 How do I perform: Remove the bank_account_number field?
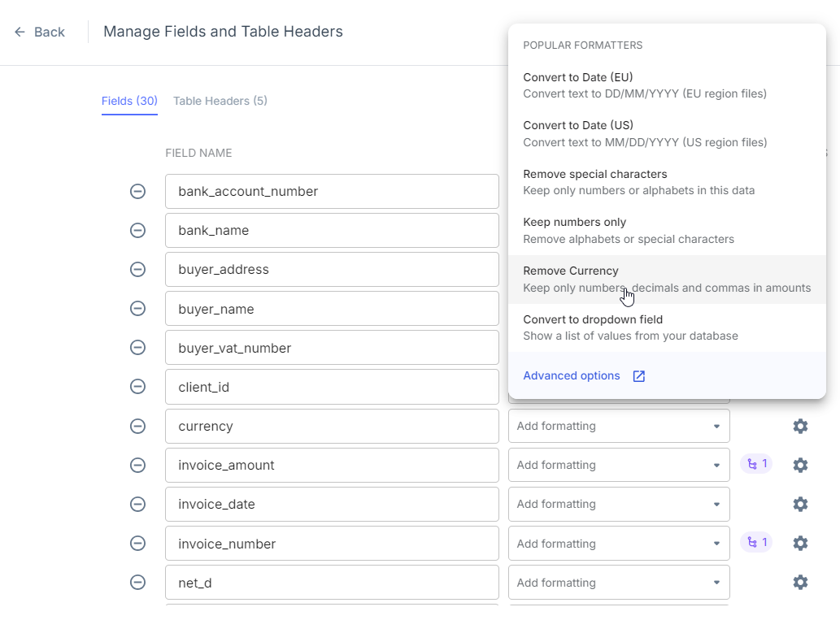[x=137, y=191]
